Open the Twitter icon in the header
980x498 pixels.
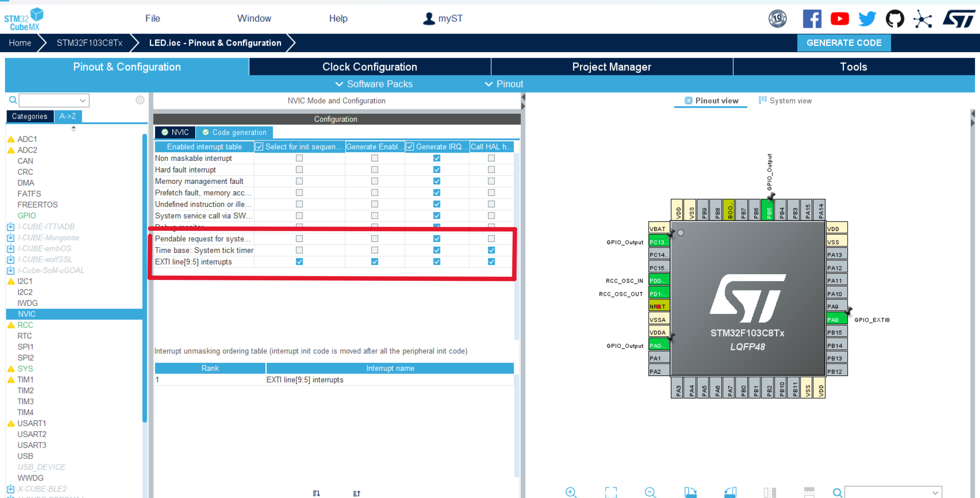tap(867, 19)
